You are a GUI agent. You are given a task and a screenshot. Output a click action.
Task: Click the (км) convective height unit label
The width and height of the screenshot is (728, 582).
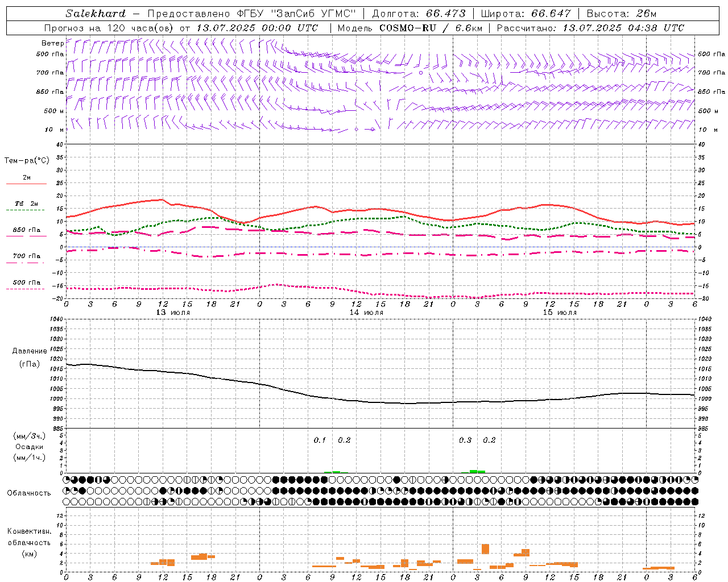[x=29, y=554]
